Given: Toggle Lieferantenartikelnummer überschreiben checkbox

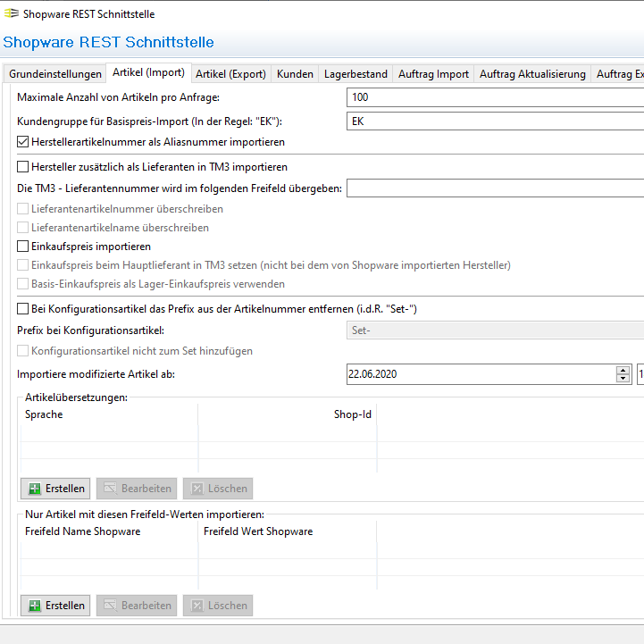Looking at the screenshot, I should (x=22, y=209).
